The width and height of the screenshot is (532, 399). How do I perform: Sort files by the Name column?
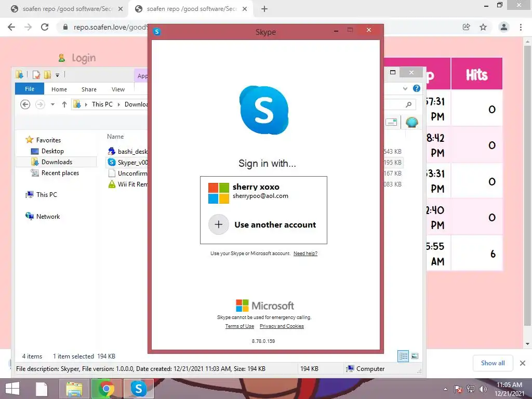tap(115, 137)
